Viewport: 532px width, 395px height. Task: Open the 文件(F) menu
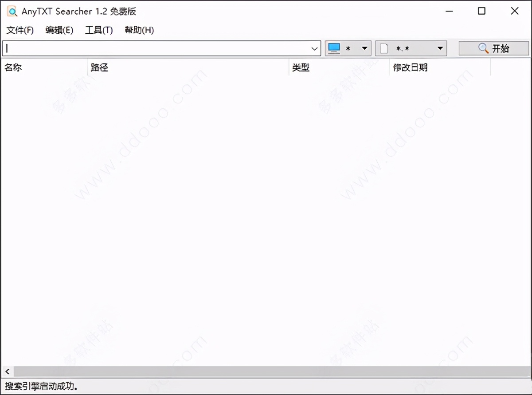pyautogui.click(x=20, y=30)
